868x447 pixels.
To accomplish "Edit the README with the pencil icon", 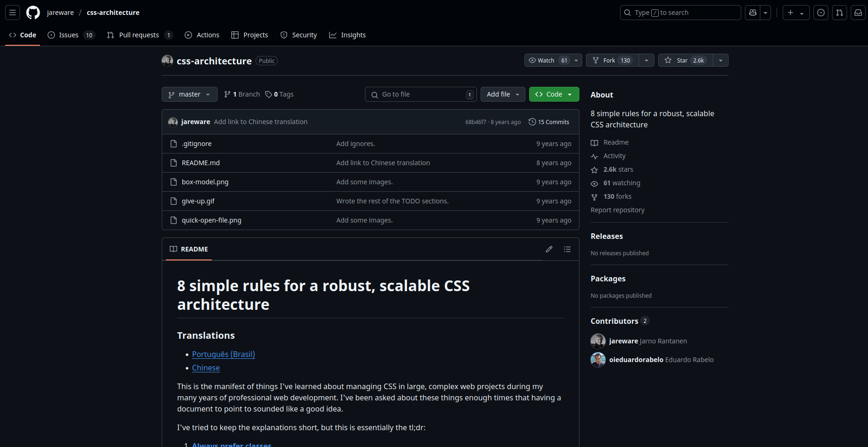I will pos(549,249).
